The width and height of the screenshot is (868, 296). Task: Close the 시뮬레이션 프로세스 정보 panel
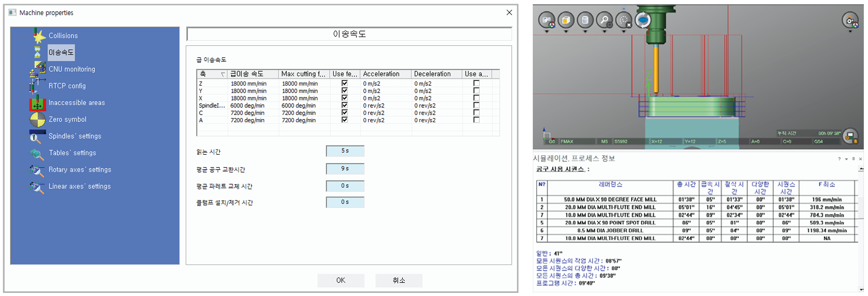click(x=860, y=159)
